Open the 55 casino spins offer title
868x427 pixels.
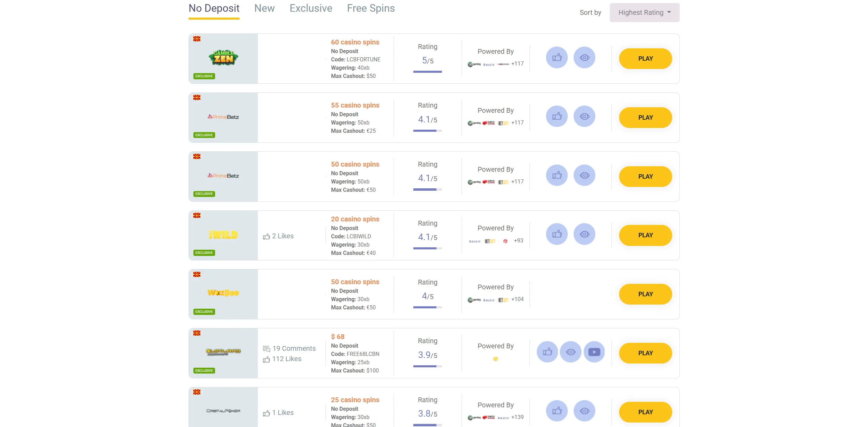[355, 105]
